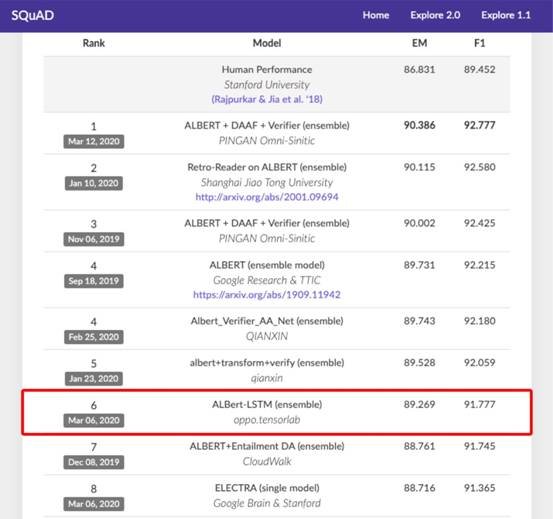
Task: Select ALBert-LSTM (ensemble) model name
Action: pos(267,404)
